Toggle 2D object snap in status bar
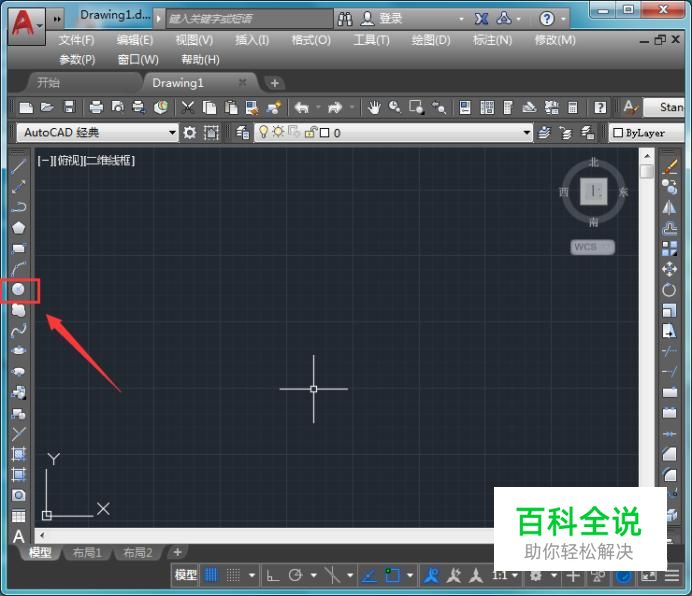The image size is (692, 596). click(392, 575)
